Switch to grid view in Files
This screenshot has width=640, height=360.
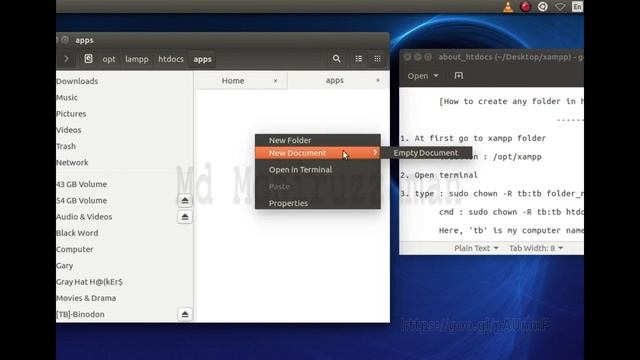click(x=377, y=59)
